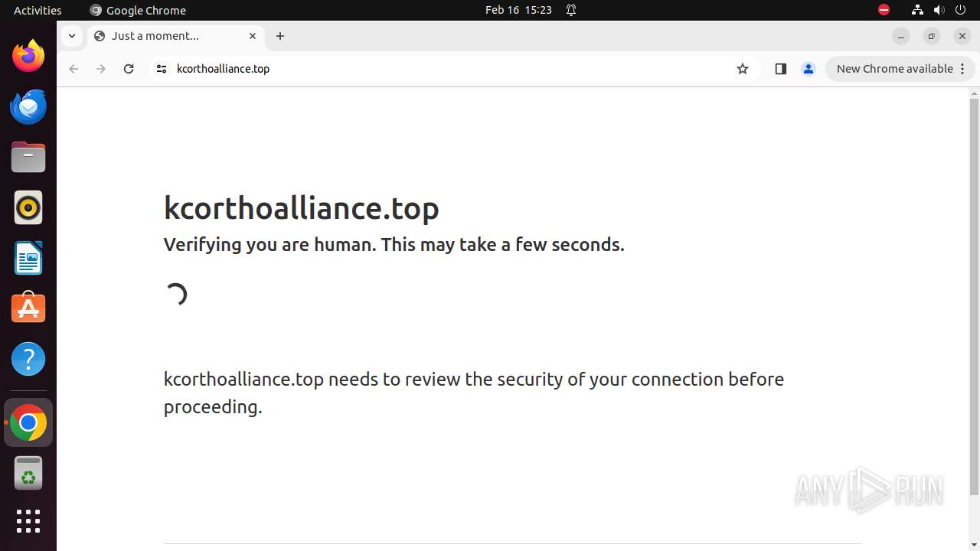Restore down the Chrome window
Viewport: 980px width, 551px height.
[932, 36]
